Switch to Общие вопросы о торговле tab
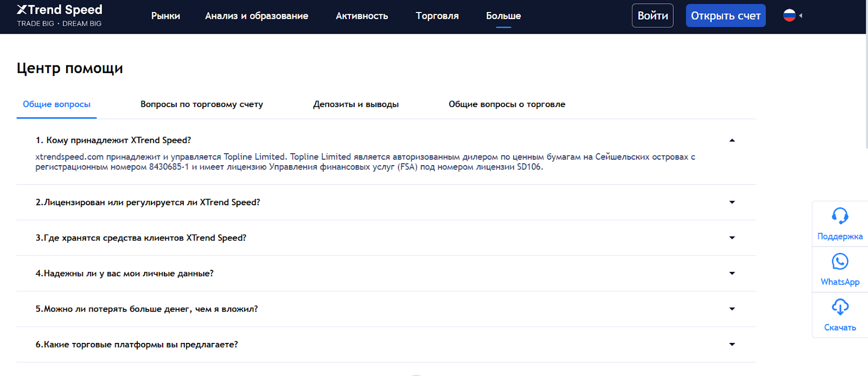The height and width of the screenshot is (376, 868). [x=507, y=104]
